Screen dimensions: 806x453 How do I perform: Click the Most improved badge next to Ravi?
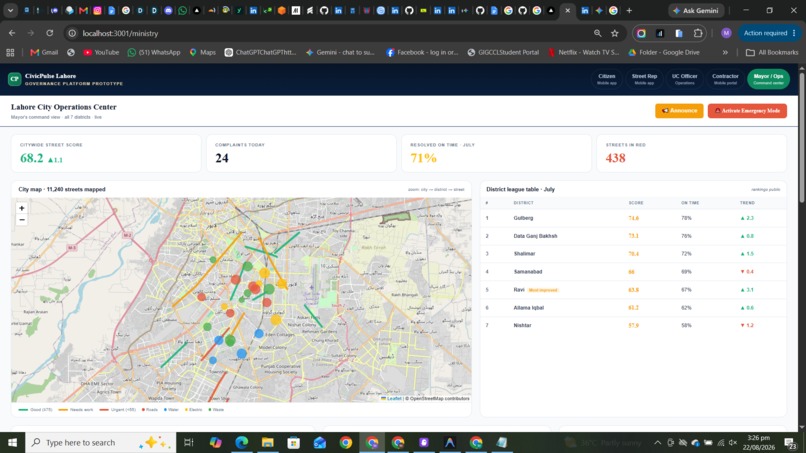click(543, 290)
